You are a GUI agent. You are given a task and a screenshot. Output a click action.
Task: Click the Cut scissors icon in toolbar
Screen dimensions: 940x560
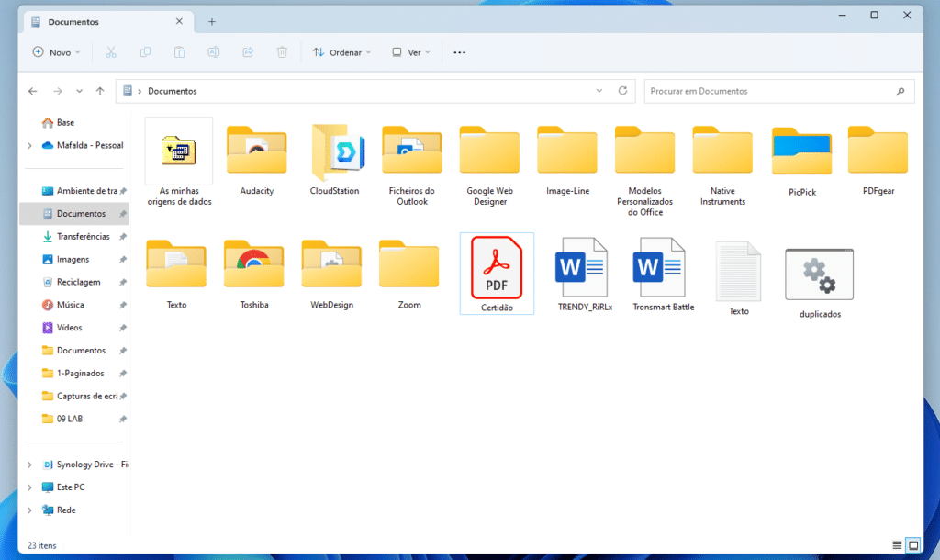click(111, 52)
